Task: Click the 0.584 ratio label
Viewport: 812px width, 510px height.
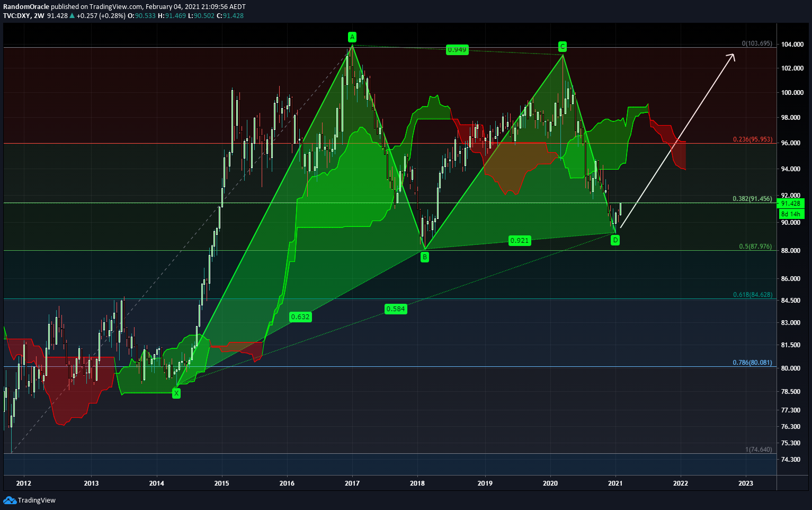Action: coord(396,309)
